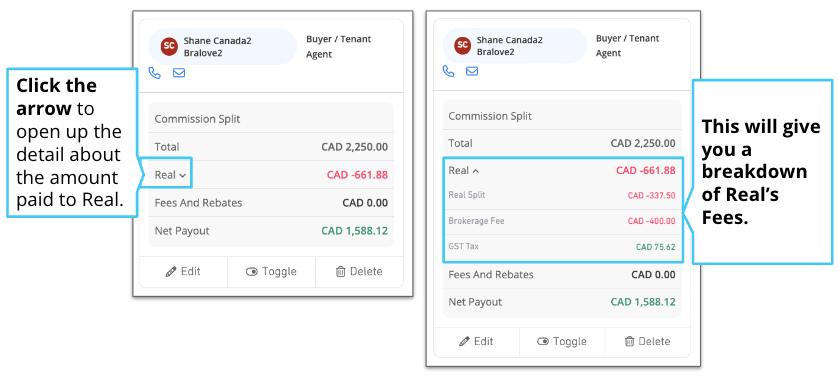Select the Shane Canada2 Bralove2 chip on the right
Viewport: 838px width, 379px height.
[x=515, y=45]
